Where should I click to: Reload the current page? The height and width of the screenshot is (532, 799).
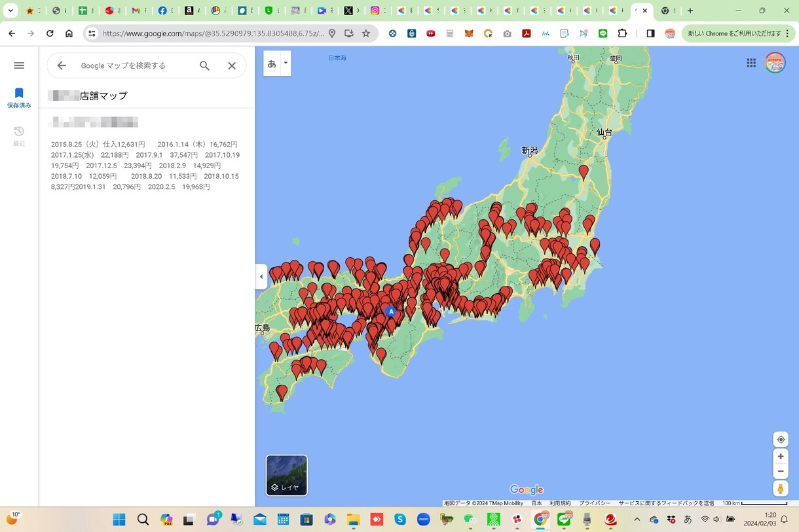(50, 33)
